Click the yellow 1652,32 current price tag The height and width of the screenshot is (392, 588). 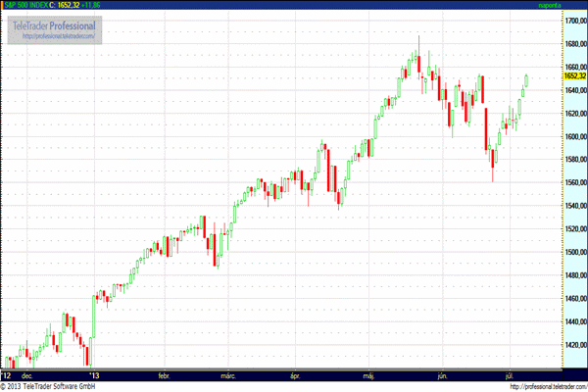[x=574, y=74]
